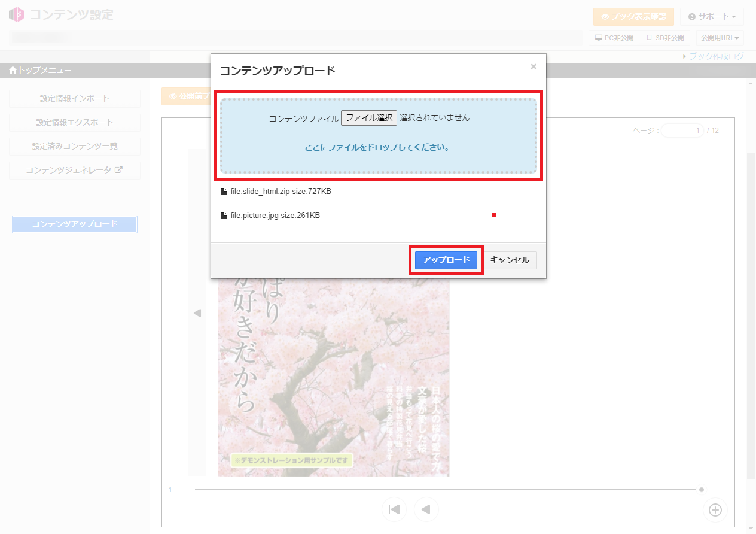The height and width of the screenshot is (534, 756).
Task: Click the zoom-in plus circle icon
Action: click(x=715, y=510)
